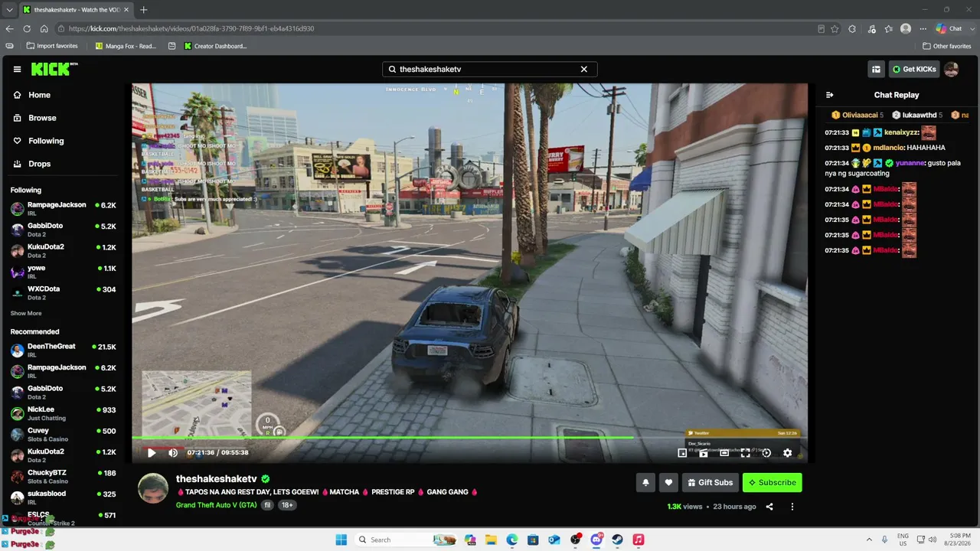
Task: Toggle fullscreen on the video player
Action: [x=745, y=453]
